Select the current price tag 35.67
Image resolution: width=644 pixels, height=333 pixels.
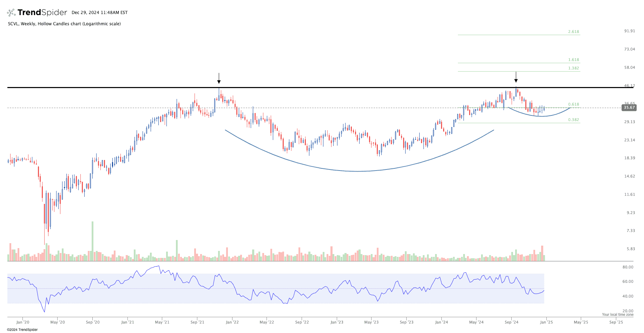tap(629, 108)
